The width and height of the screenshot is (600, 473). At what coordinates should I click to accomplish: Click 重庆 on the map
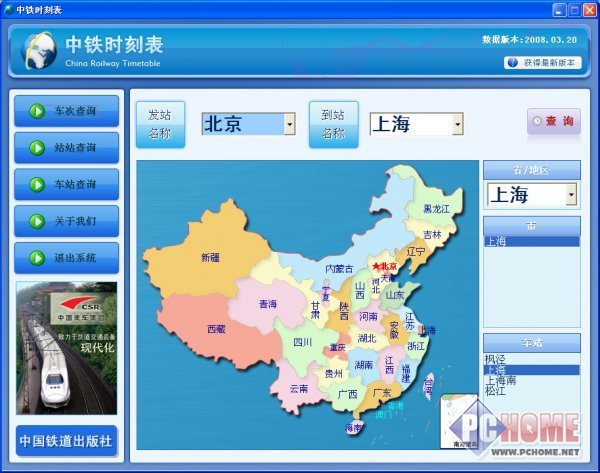point(338,347)
